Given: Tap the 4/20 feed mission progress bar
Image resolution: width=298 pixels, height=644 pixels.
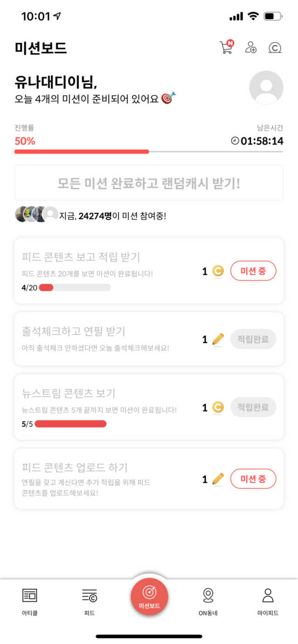Looking at the screenshot, I should [74, 288].
